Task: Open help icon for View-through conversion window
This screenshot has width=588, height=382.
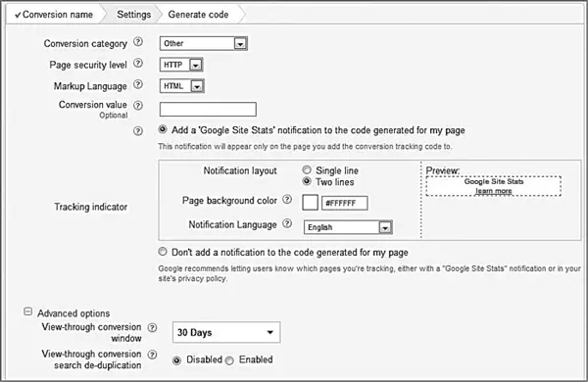Action: click(x=152, y=327)
